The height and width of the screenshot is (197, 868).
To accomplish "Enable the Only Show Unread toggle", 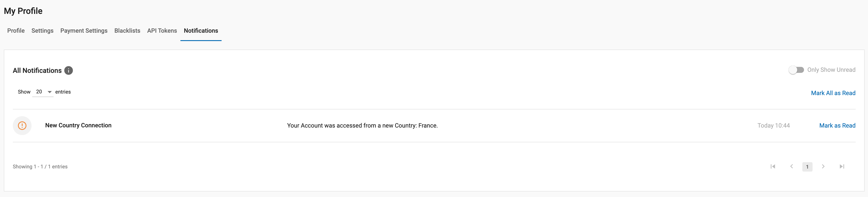I will [x=796, y=70].
